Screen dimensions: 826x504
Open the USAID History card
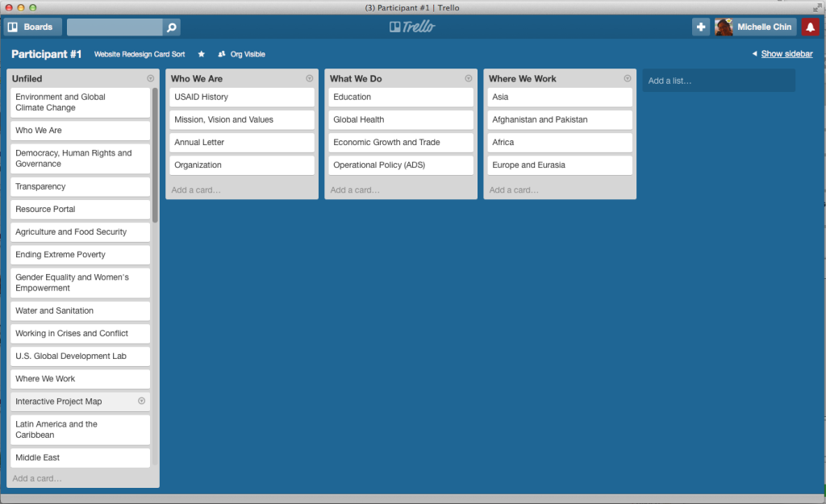(242, 97)
